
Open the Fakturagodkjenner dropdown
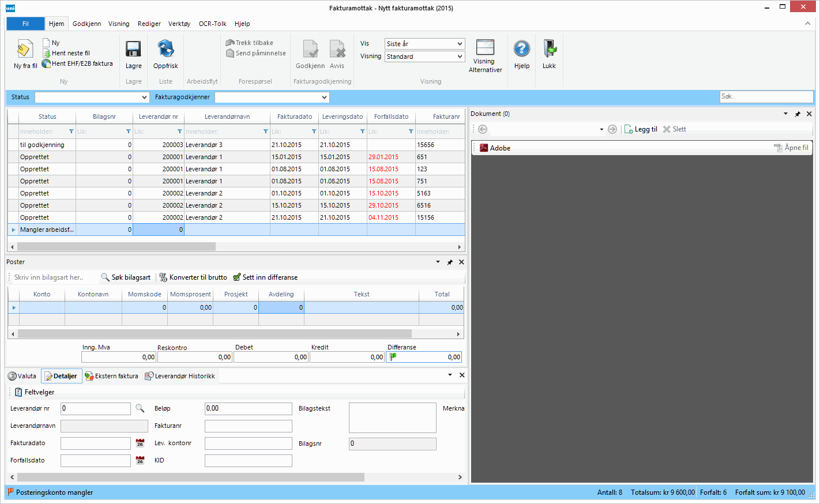(324, 97)
